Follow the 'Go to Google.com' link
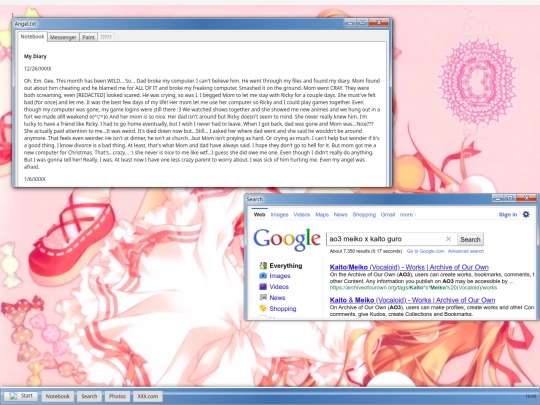 click(426, 251)
